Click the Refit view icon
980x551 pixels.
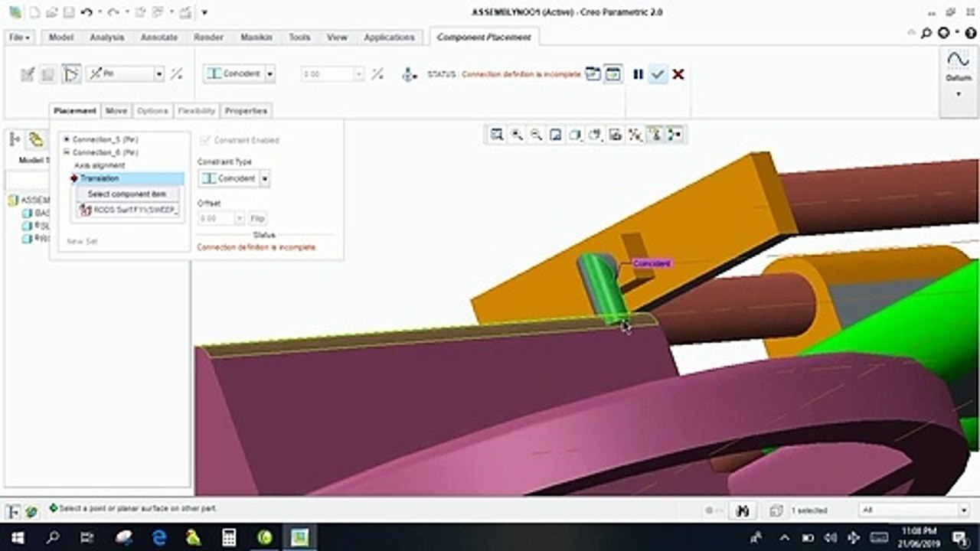(x=497, y=135)
